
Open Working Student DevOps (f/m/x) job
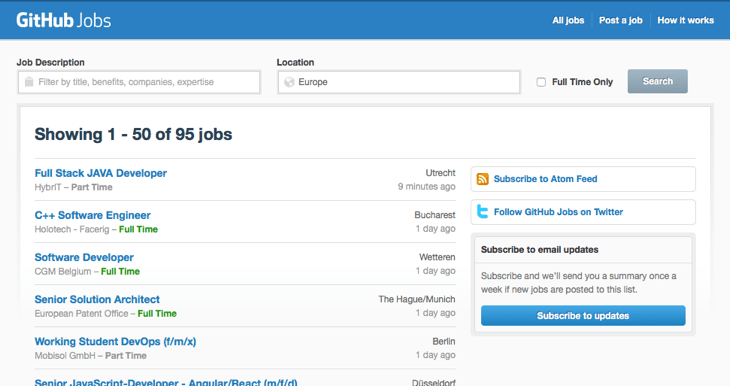coord(115,341)
